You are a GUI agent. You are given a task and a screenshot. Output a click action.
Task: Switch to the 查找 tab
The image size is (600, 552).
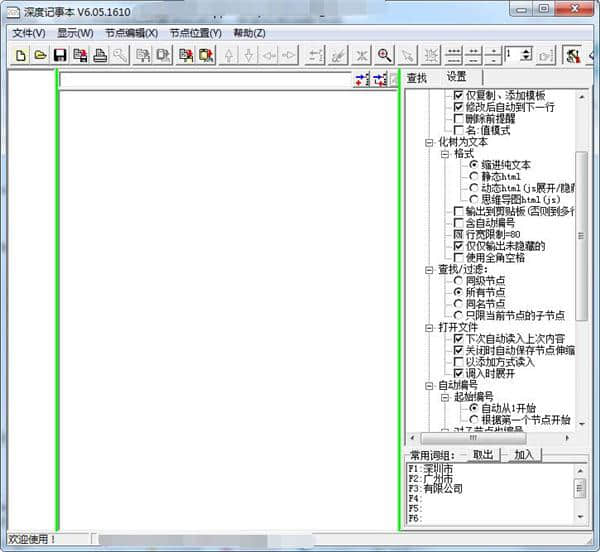tap(417, 78)
